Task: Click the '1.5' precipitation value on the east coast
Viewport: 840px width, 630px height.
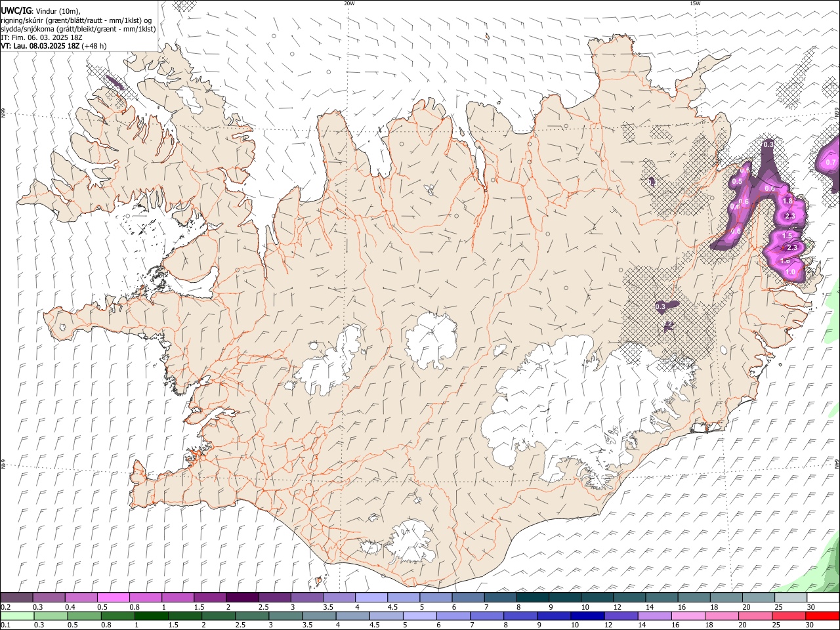Action: pos(787,236)
